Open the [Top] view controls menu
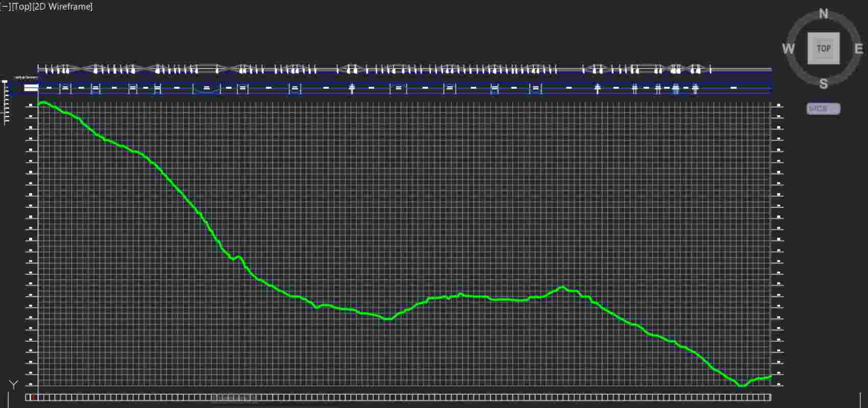Viewport: 868px width, 408px height. (x=21, y=7)
